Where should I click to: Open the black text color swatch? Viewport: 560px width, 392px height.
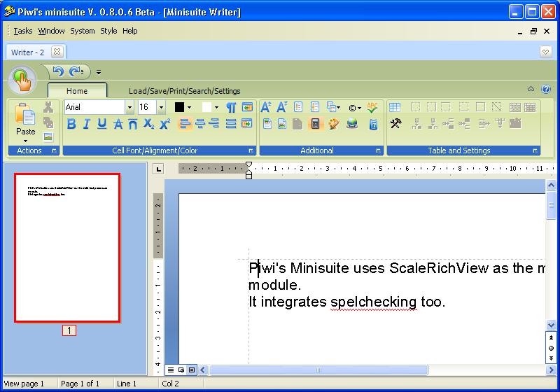coord(179,107)
